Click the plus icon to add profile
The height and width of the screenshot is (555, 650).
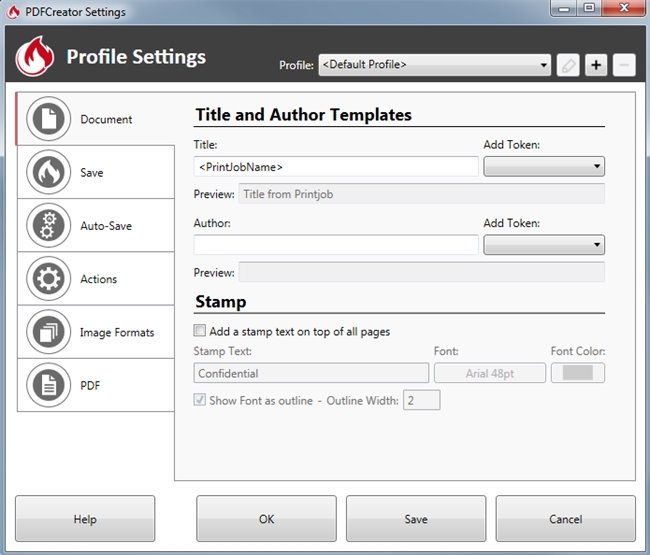click(x=596, y=65)
